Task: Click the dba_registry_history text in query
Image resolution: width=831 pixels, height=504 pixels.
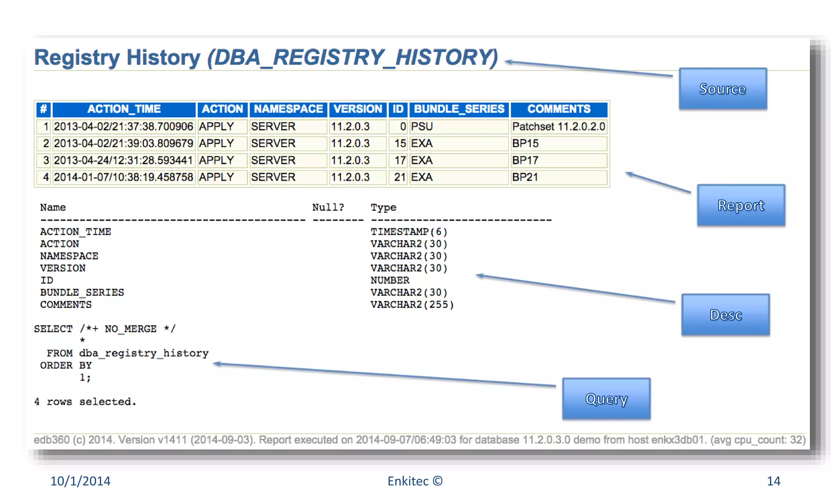Action: (144, 353)
